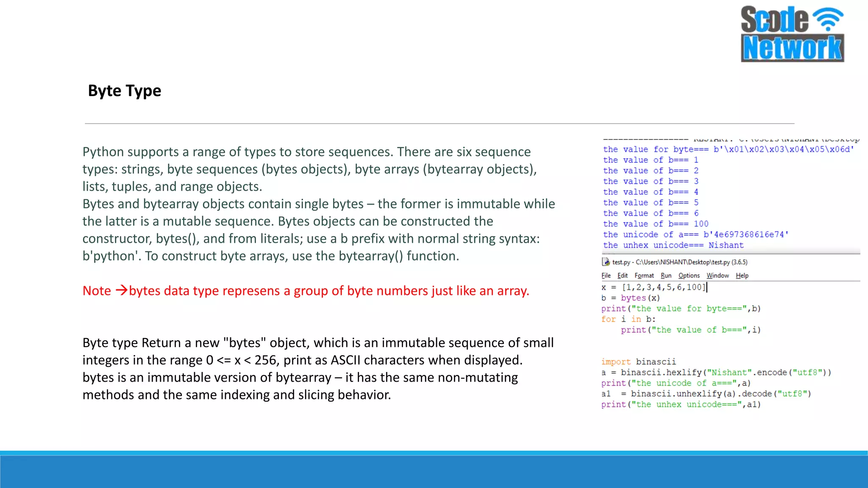Open the Run menu in the test.py window

pyautogui.click(x=666, y=276)
